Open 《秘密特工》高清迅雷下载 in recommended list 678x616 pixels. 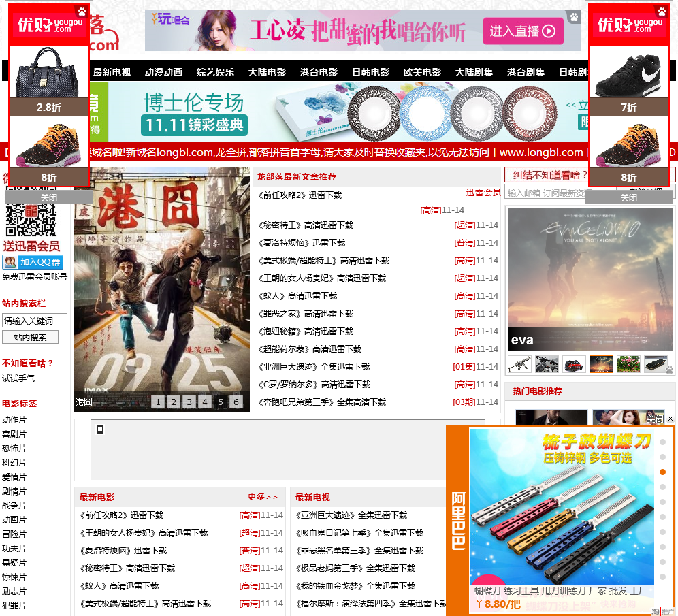[x=306, y=225]
